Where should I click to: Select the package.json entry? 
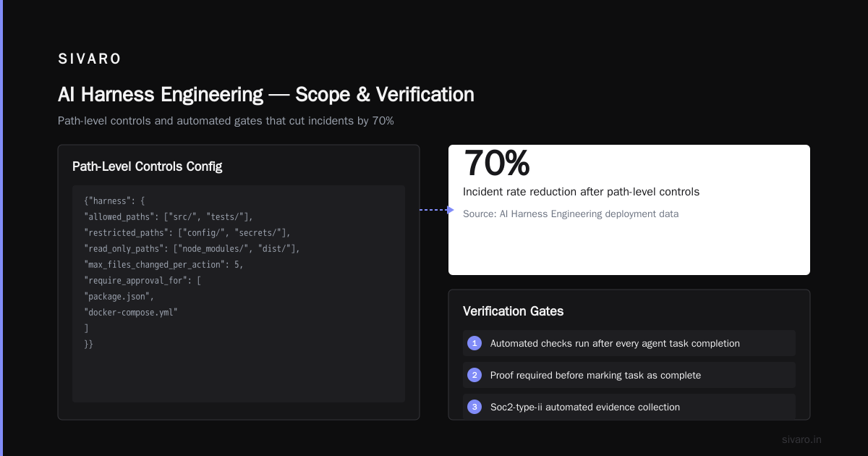[119, 296]
